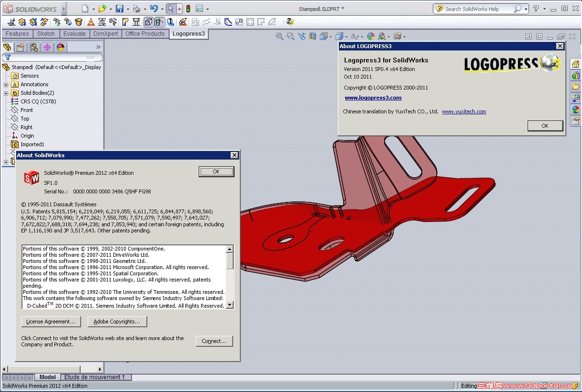
Task: Click the Zoom to Fit magnifier icon
Action: [280, 36]
